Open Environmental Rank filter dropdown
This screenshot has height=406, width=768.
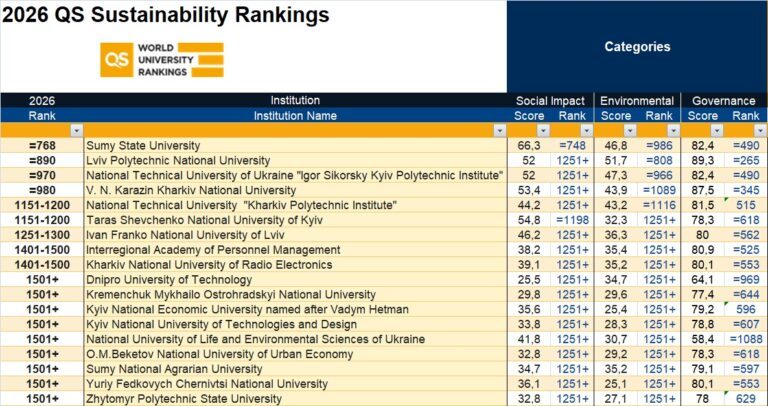670,131
